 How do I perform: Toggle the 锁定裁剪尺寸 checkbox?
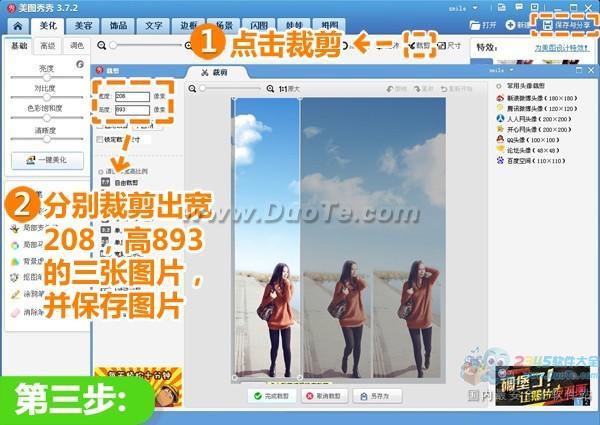(101, 139)
